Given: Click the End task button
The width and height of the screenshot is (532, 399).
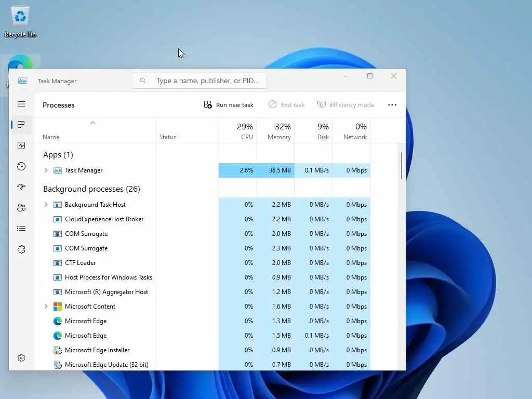Looking at the screenshot, I should (x=286, y=105).
